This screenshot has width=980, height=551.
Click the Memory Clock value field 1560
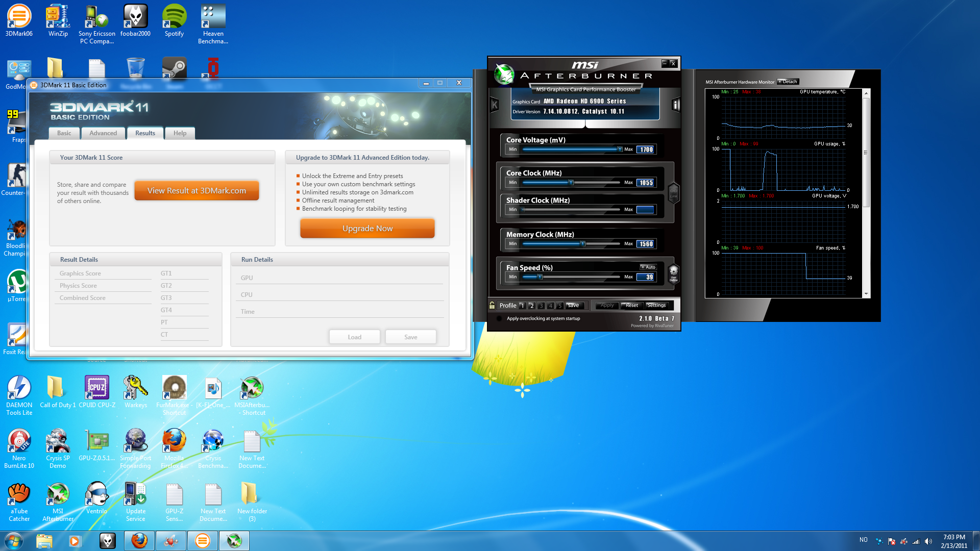pyautogui.click(x=646, y=244)
